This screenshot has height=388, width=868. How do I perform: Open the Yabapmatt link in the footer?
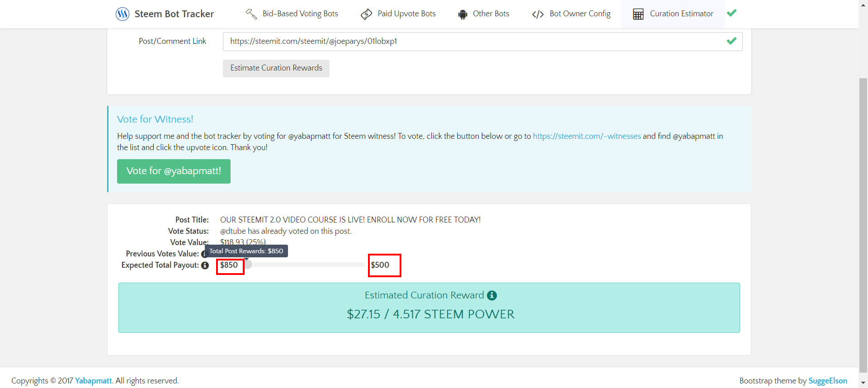coord(93,381)
